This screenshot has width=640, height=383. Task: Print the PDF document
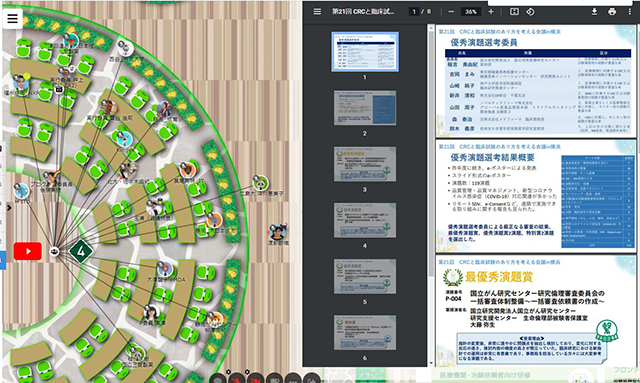[x=612, y=11]
